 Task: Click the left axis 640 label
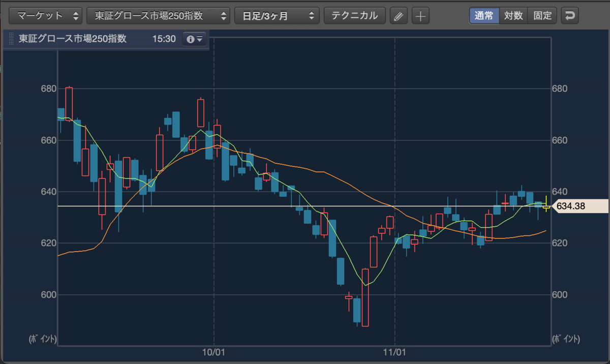point(48,192)
